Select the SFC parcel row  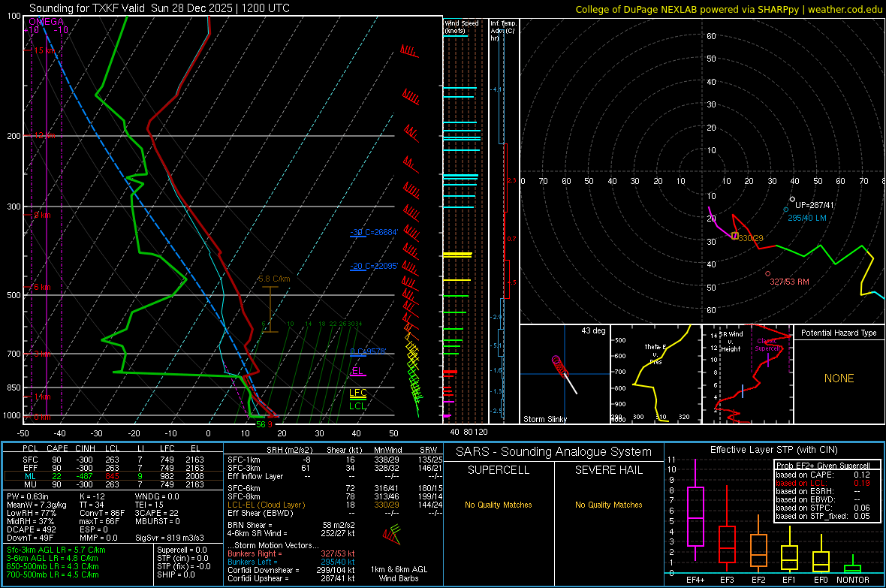[x=113, y=460]
